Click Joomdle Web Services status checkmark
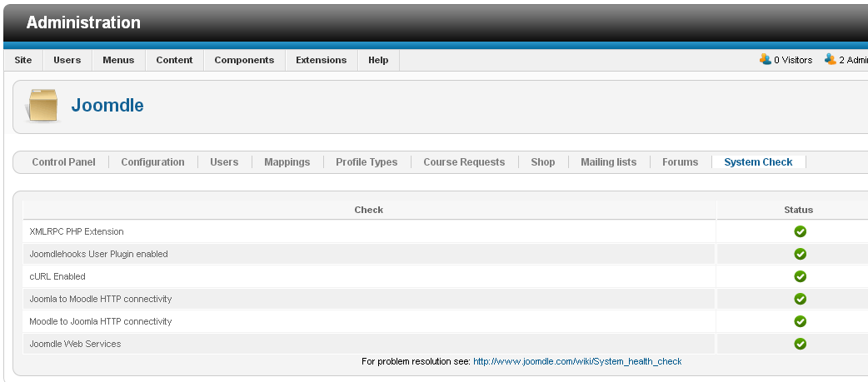This screenshot has height=382, width=868. coord(800,344)
